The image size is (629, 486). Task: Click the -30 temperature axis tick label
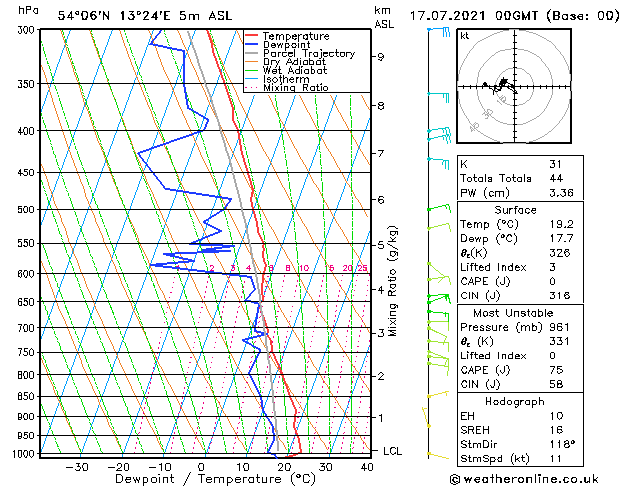(x=77, y=468)
